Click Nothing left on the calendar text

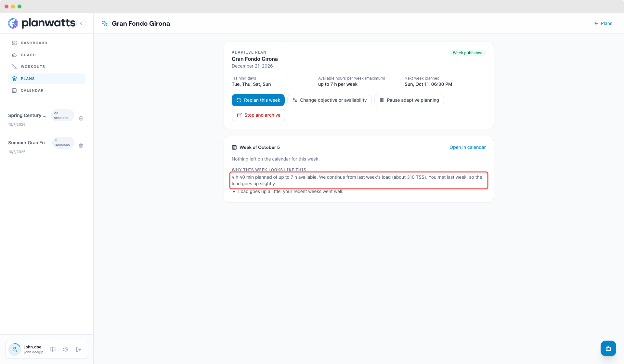click(276, 159)
